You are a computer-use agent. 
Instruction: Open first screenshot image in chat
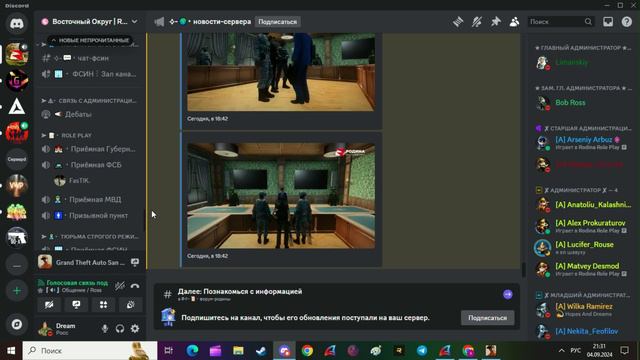281,72
